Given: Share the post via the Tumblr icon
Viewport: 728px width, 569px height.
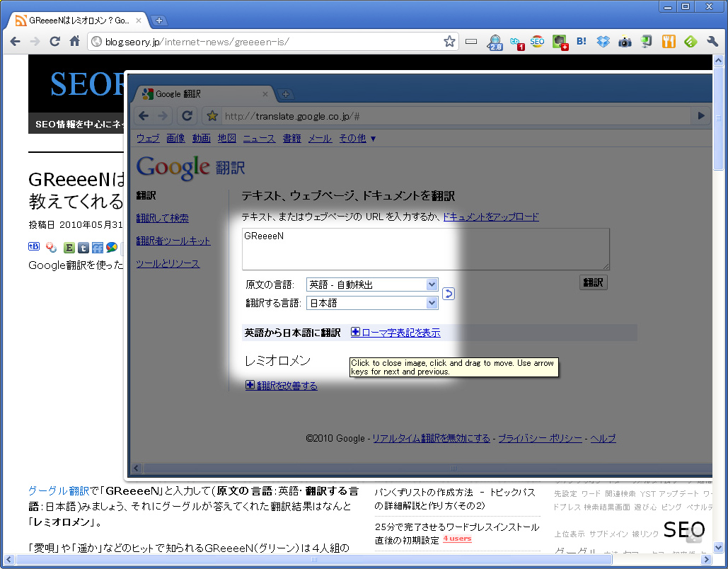Looking at the screenshot, I should (x=83, y=248).
